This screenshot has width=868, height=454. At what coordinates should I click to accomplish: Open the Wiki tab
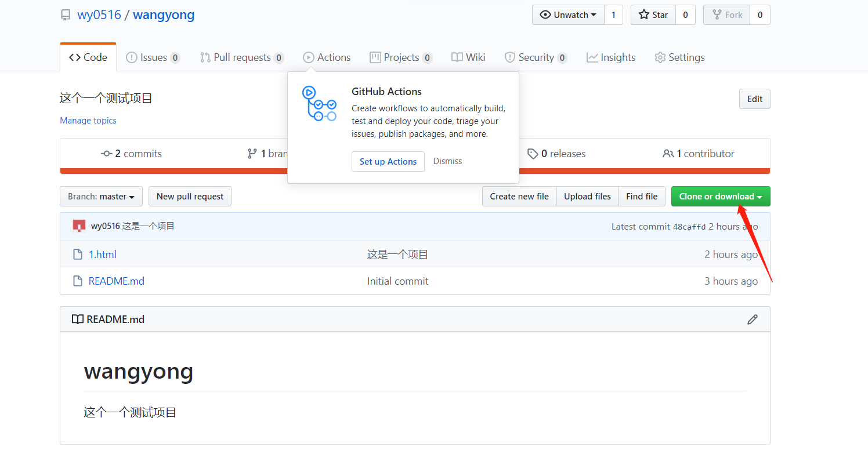pyautogui.click(x=468, y=57)
